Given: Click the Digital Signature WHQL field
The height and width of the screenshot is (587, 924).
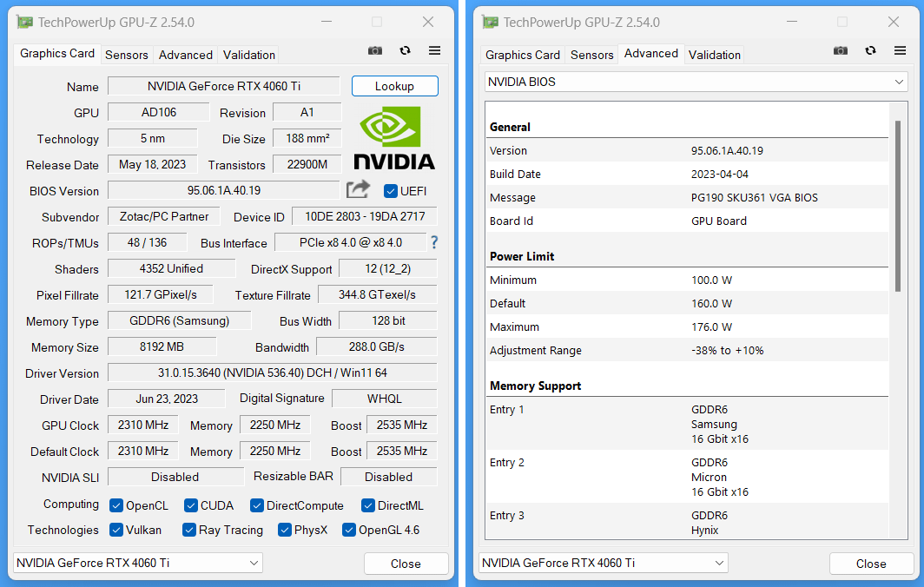Looking at the screenshot, I should coord(384,399).
